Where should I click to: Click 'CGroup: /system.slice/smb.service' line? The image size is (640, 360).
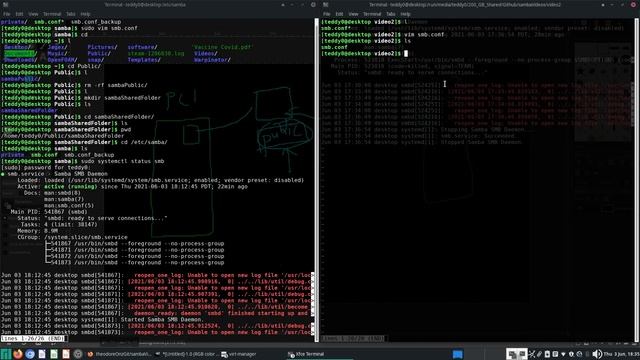click(x=72, y=237)
